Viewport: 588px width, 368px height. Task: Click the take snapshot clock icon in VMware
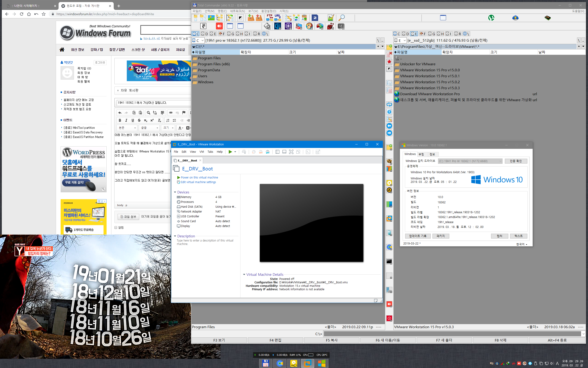(254, 152)
